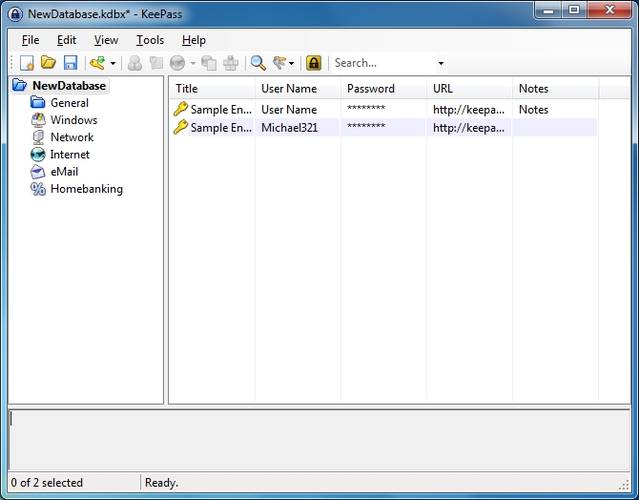Click the Internet globe group icon
The width and height of the screenshot is (639, 500).
pyautogui.click(x=38, y=154)
